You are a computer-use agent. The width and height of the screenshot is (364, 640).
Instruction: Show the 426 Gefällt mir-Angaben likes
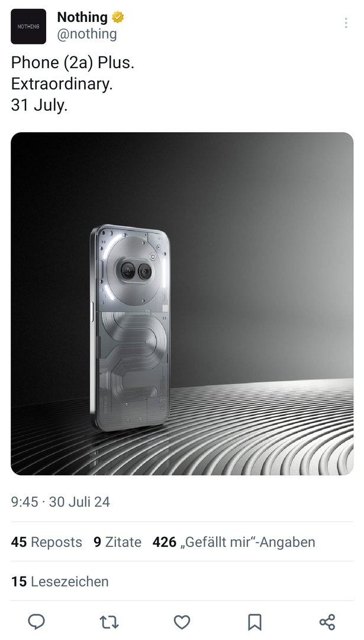tap(234, 542)
